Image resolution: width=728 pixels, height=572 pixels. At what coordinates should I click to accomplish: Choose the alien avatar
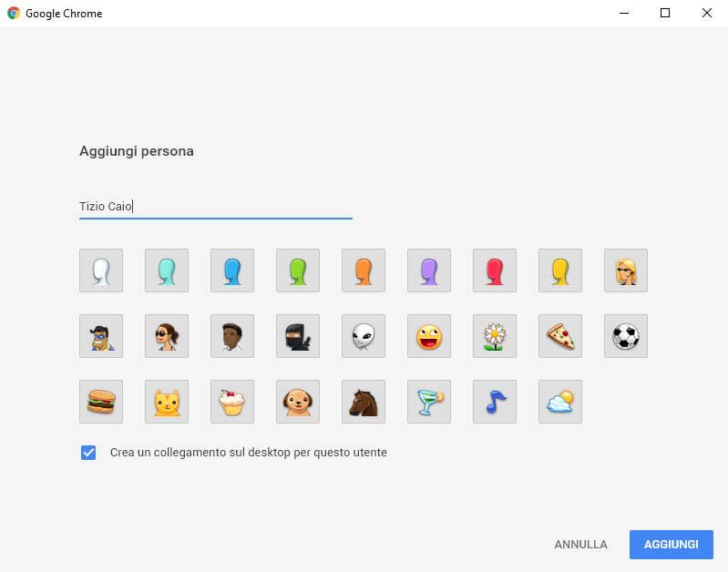[x=364, y=336]
